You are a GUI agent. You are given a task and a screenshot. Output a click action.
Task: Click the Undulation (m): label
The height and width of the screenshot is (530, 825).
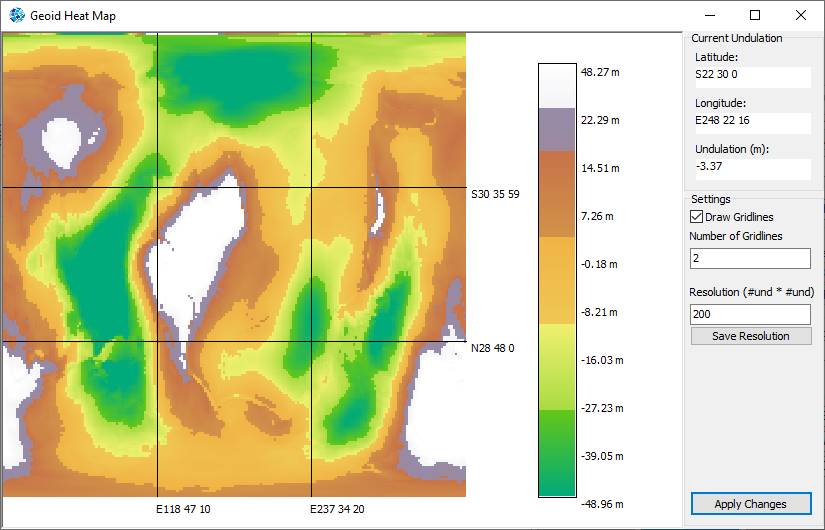click(x=732, y=149)
